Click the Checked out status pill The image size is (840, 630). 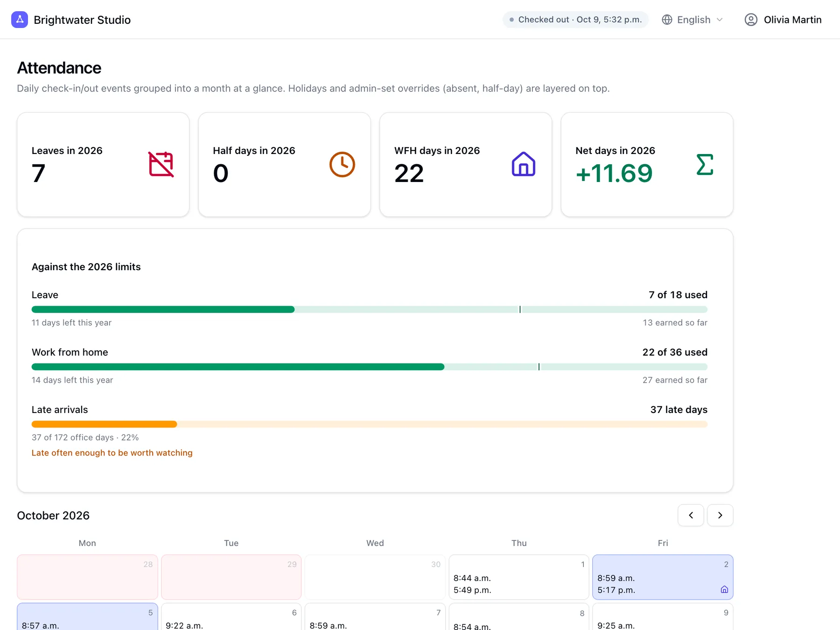[x=575, y=20]
